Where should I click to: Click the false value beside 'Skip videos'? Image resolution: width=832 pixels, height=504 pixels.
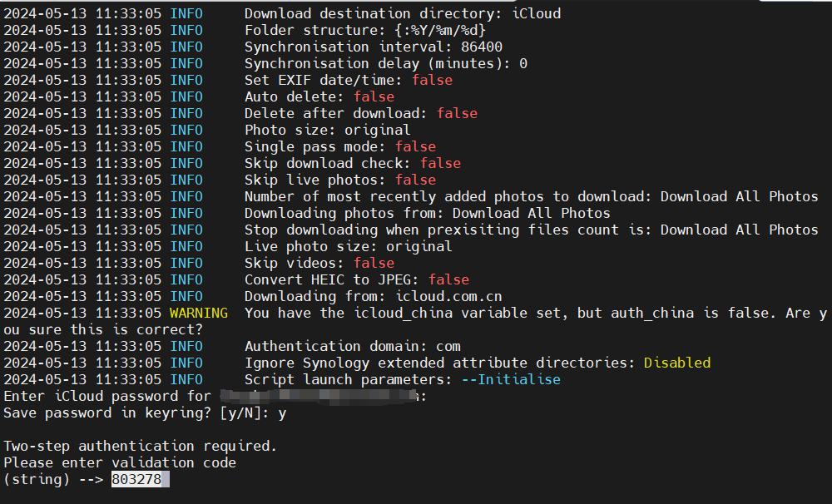click(374, 263)
